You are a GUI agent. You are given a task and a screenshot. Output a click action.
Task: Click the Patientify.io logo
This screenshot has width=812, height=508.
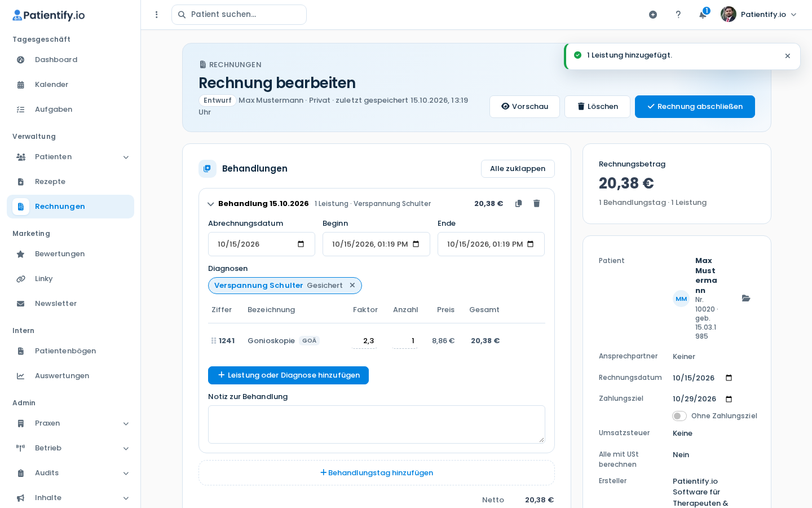[x=48, y=15]
